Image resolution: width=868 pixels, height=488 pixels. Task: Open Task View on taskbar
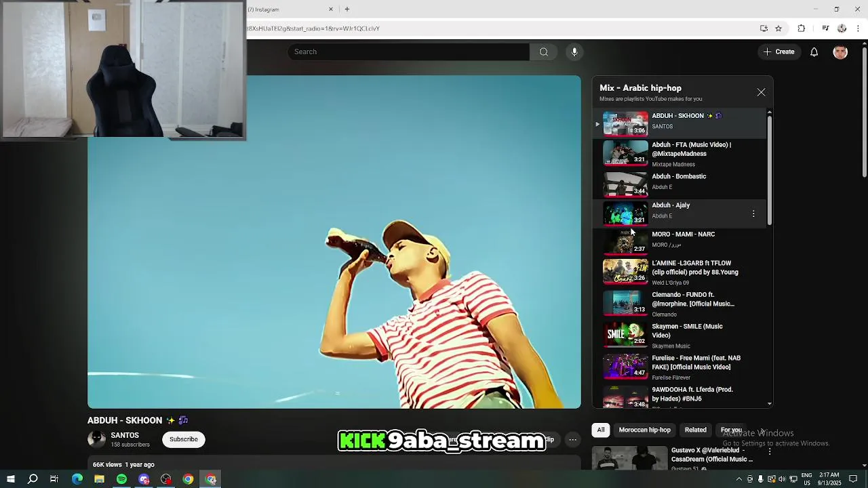click(54, 479)
